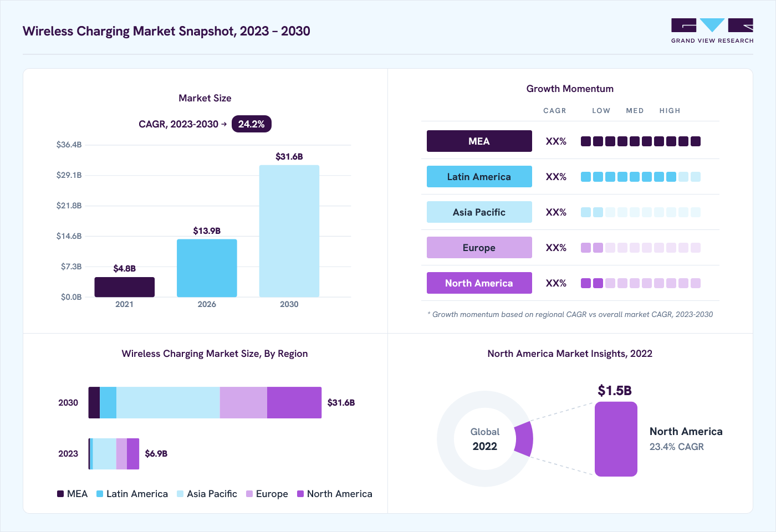Image resolution: width=776 pixels, height=532 pixels.
Task: Click the Growth Momentum section title
Action: (570, 89)
